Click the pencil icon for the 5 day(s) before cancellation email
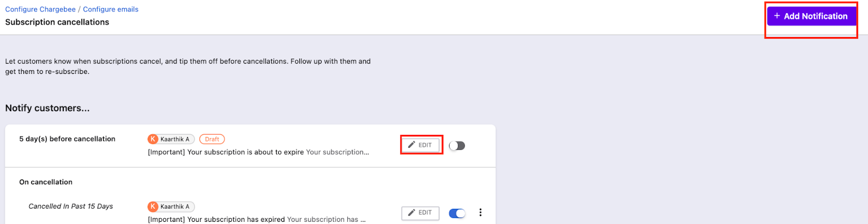Viewport: 868px width, 224px height. pyautogui.click(x=412, y=145)
